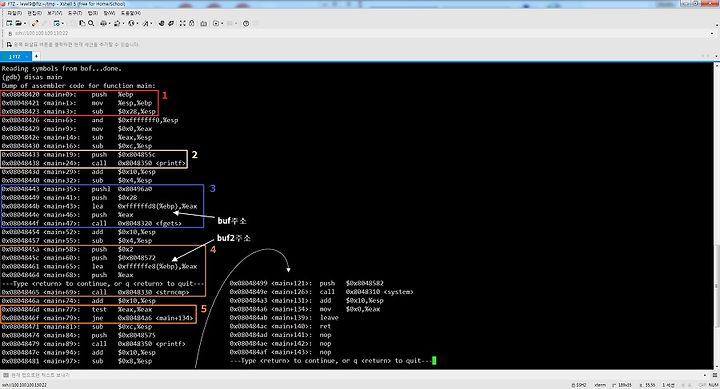720x389 pixels.
Task: Click the Font toolbar icon
Action: tap(146, 23)
